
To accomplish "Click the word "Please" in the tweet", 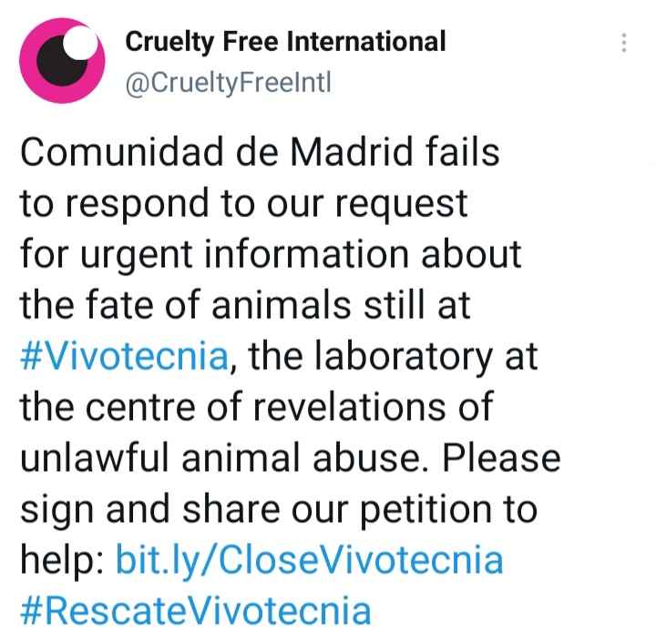I will click(x=501, y=458).
